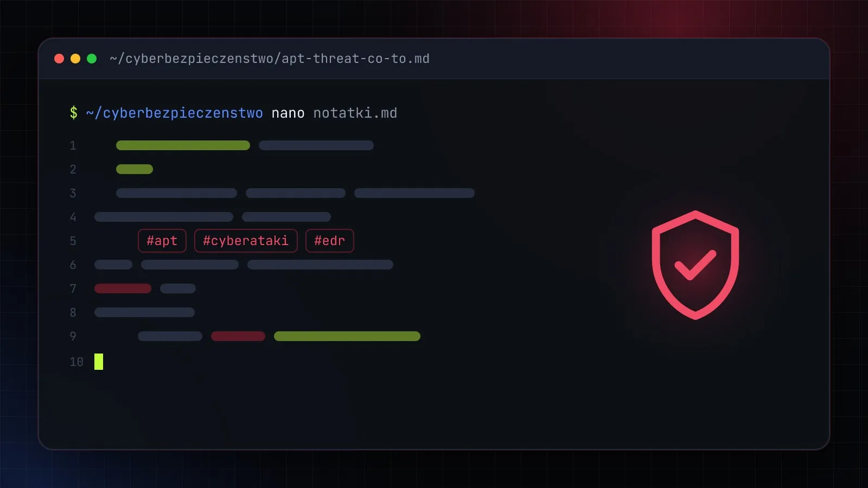Image resolution: width=868 pixels, height=488 pixels.
Task: Click line number 10
Action: point(76,362)
